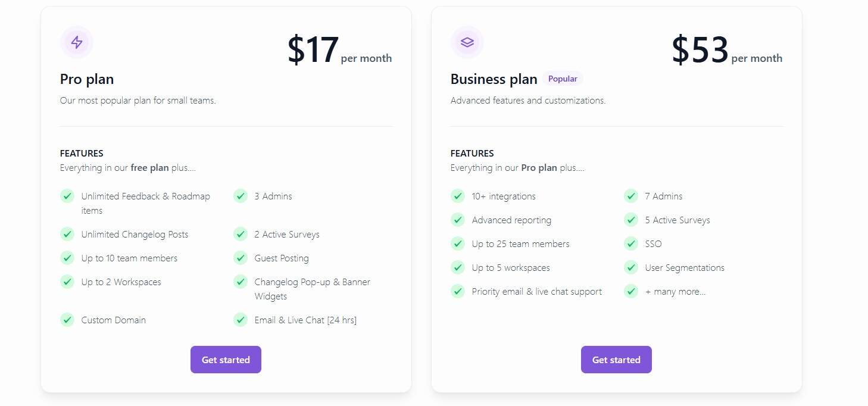The image size is (868, 406).
Task: Select the Business plan heading
Action: pos(494,79)
